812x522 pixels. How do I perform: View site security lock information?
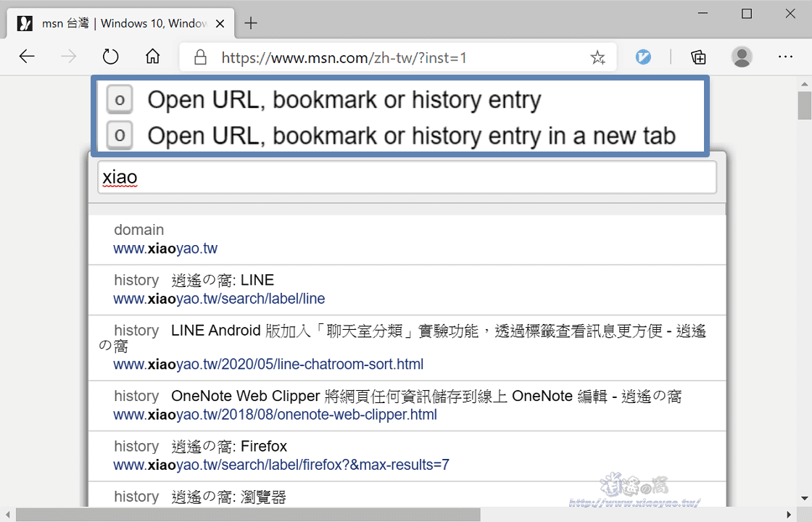point(200,57)
